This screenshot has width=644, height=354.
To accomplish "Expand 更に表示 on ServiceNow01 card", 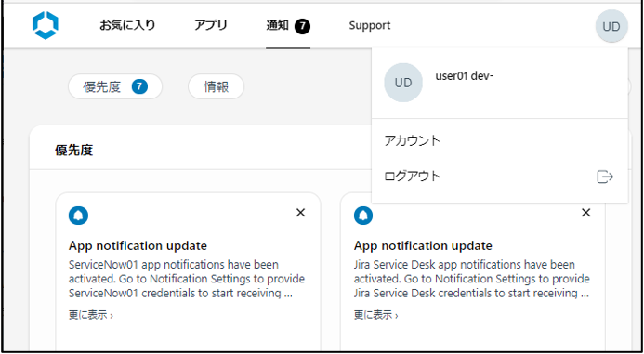I will point(91,315).
